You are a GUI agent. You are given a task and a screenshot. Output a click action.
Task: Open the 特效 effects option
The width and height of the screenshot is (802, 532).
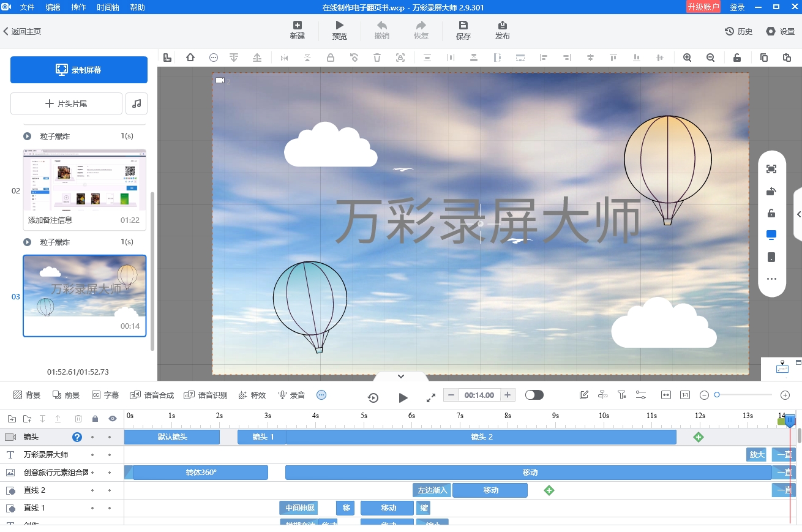pyautogui.click(x=252, y=395)
